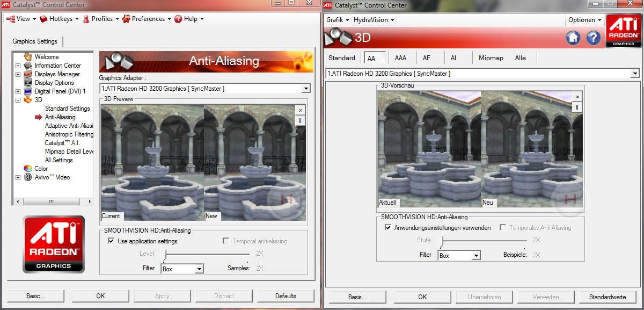644x310 pixels.
Task: Switch to the Standard tab
Action: (x=342, y=58)
